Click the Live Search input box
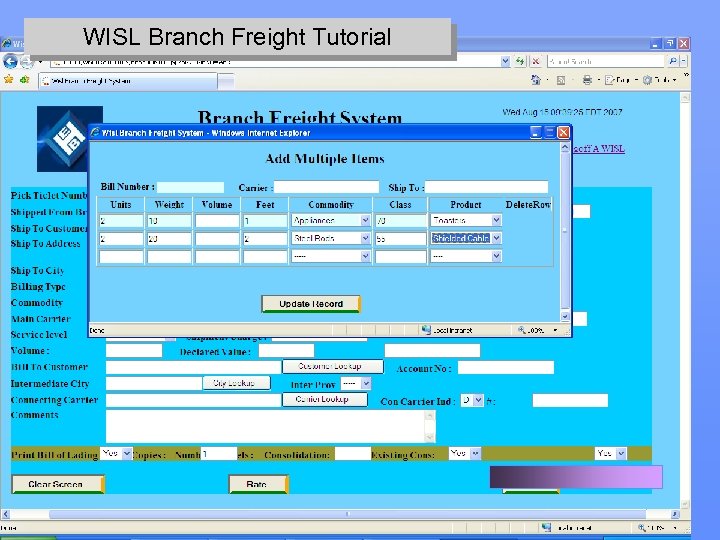The image size is (720, 540). coord(606,61)
